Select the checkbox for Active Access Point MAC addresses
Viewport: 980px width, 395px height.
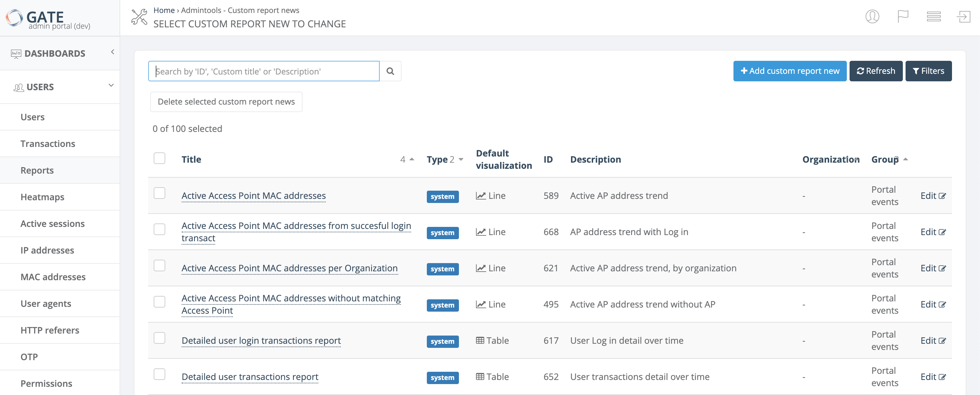pyautogui.click(x=159, y=193)
